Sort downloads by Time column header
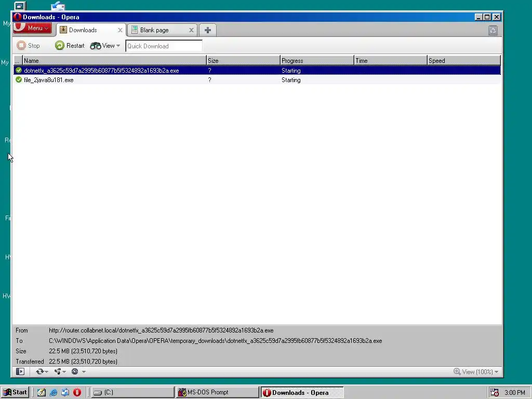The height and width of the screenshot is (399, 532). pyautogui.click(x=391, y=60)
